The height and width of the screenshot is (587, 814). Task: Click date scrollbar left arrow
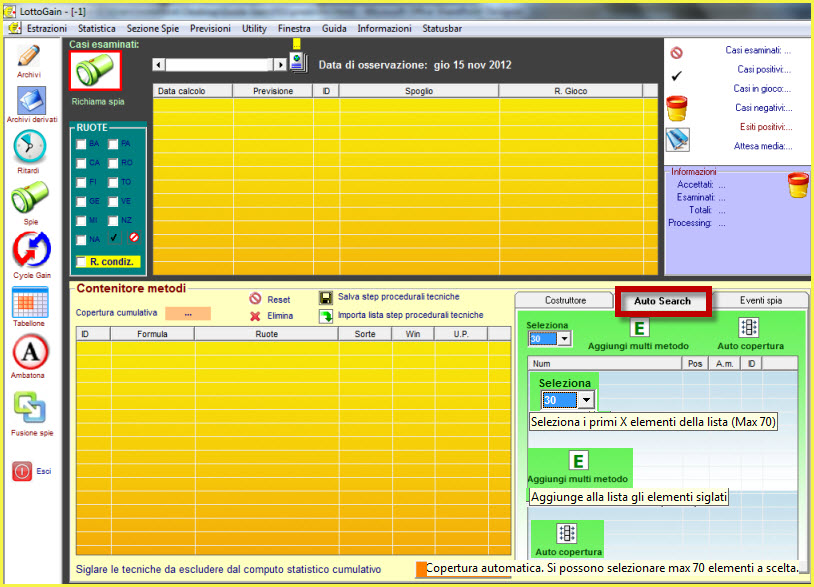tap(159, 65)
